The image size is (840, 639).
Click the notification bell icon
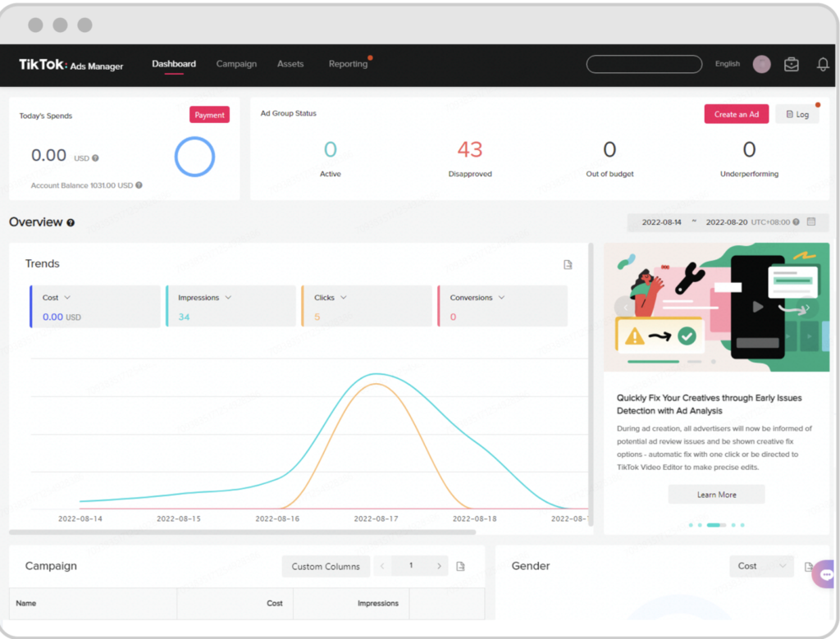coord(823,65)
